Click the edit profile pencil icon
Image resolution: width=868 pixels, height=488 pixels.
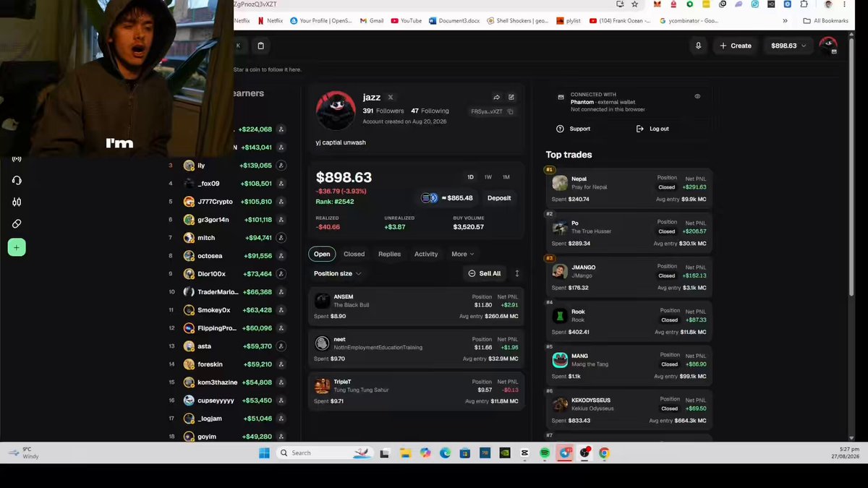[511, 98]
